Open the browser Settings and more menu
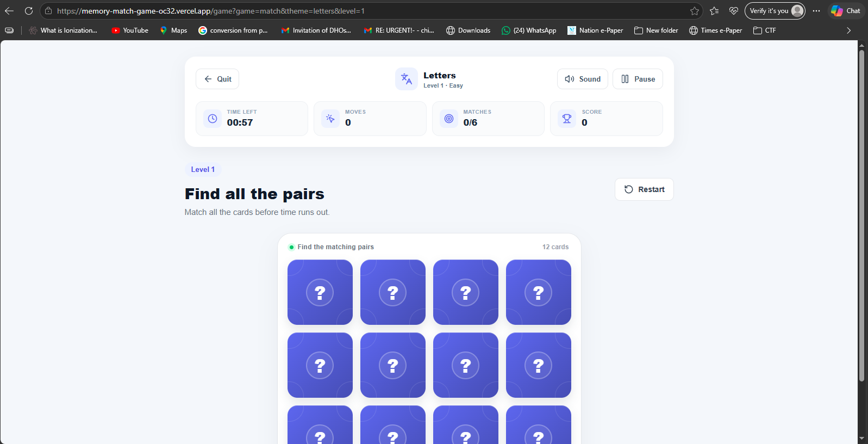 pos(816,11)
